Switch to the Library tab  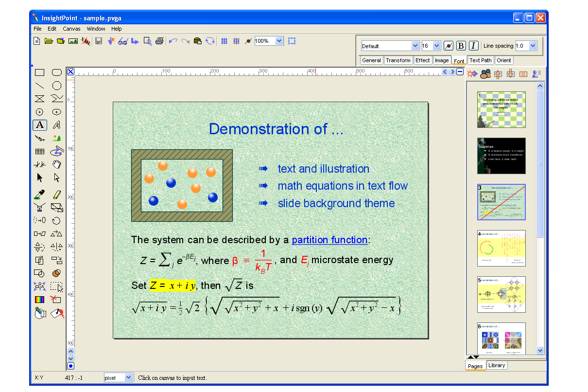tap(497, 365)
